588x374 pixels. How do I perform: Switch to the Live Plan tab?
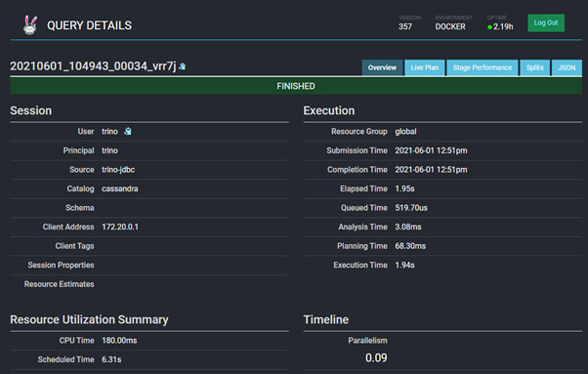tap(425, 67)
